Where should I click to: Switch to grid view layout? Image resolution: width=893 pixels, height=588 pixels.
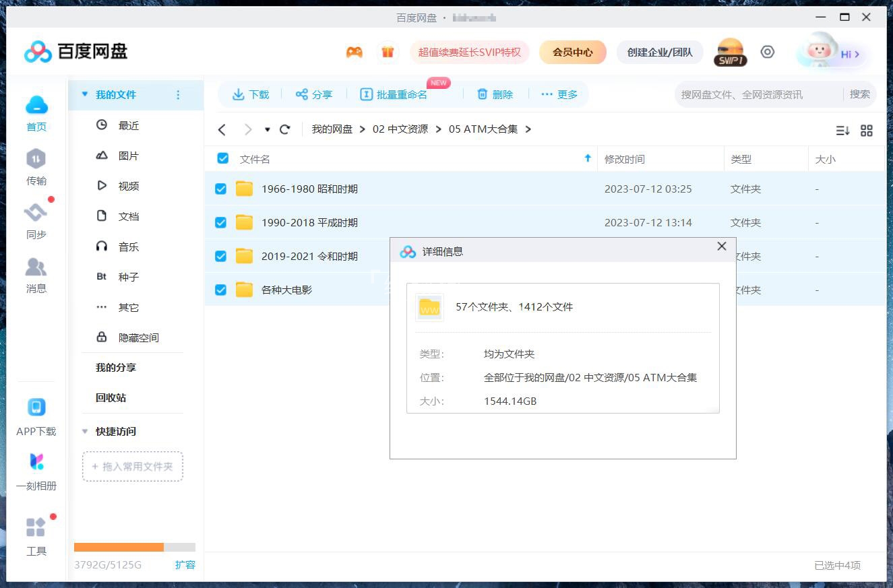867,130
